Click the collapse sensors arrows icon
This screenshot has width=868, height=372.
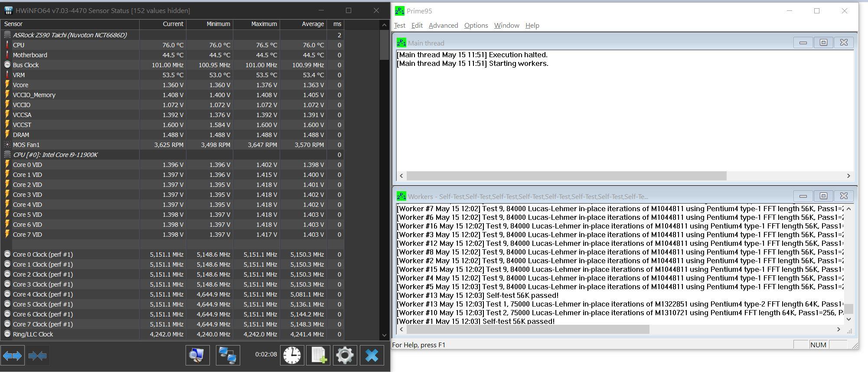37,356
